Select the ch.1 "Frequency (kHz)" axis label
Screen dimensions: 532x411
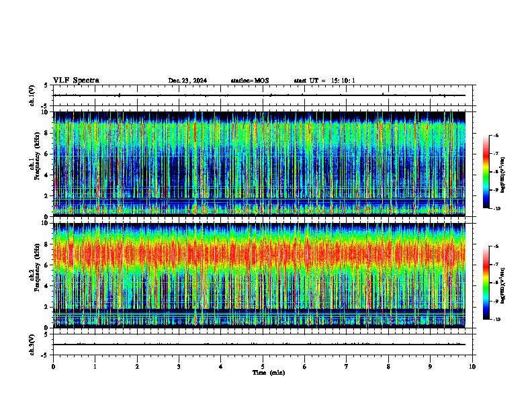click(x=36, y=156)
